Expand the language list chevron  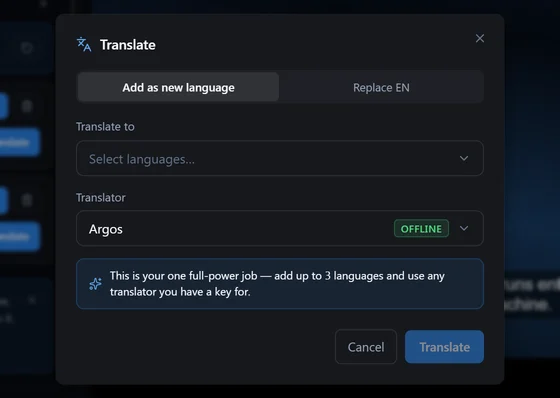464,158
